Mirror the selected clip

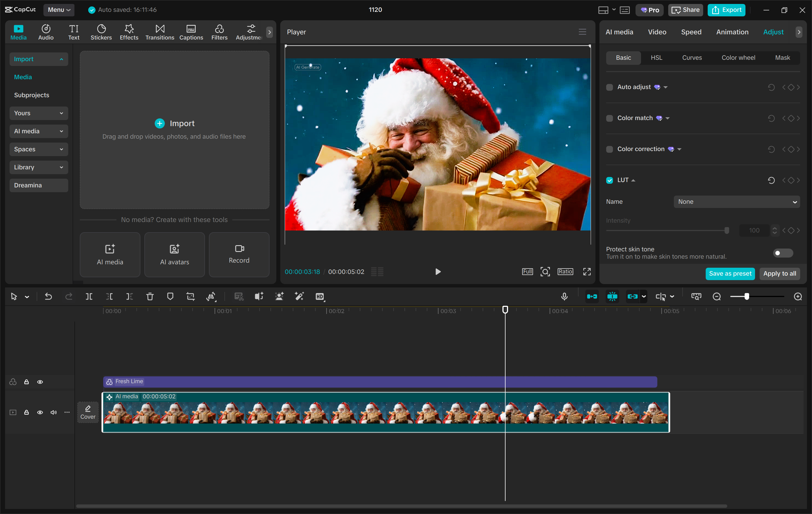[211, 297]
